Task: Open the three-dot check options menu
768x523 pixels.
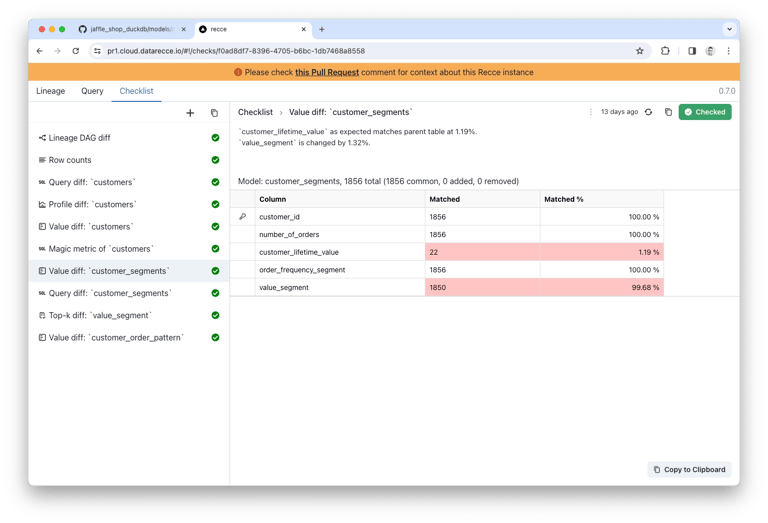Action: [591, 112]
